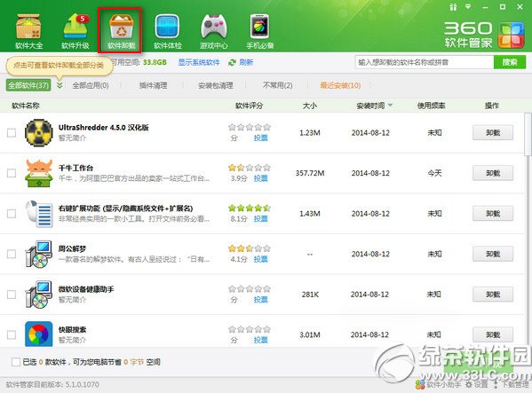Open the title bar skin menu icon
The image size is (532, 393).
point(453,7)
